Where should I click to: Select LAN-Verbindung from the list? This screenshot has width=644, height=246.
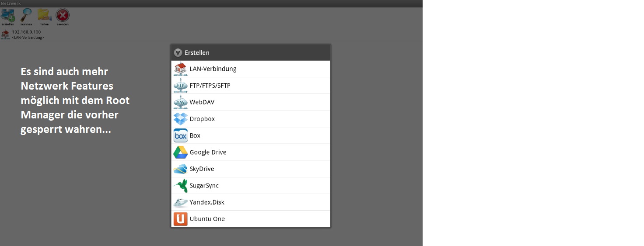pos(250,69)
